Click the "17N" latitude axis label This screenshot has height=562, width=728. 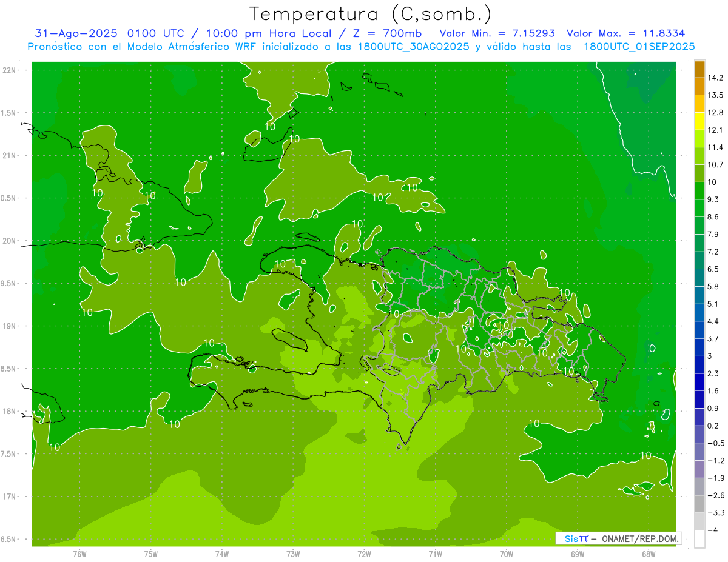(10, 497)
